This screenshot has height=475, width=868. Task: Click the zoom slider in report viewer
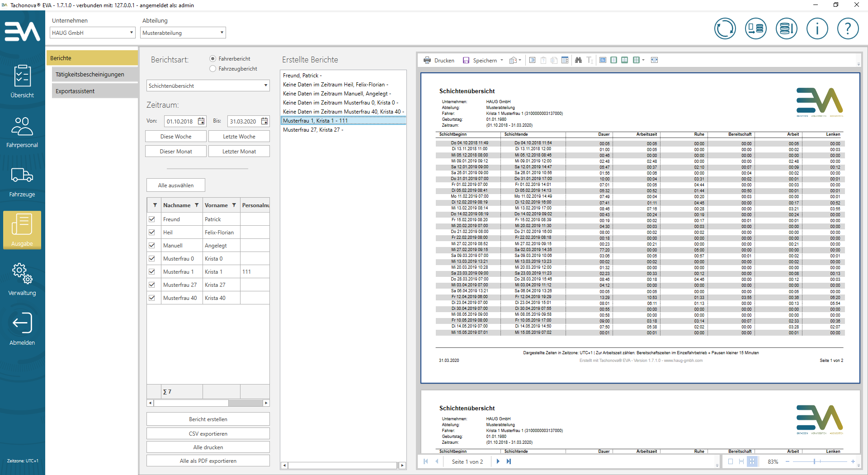pos(815,461)
